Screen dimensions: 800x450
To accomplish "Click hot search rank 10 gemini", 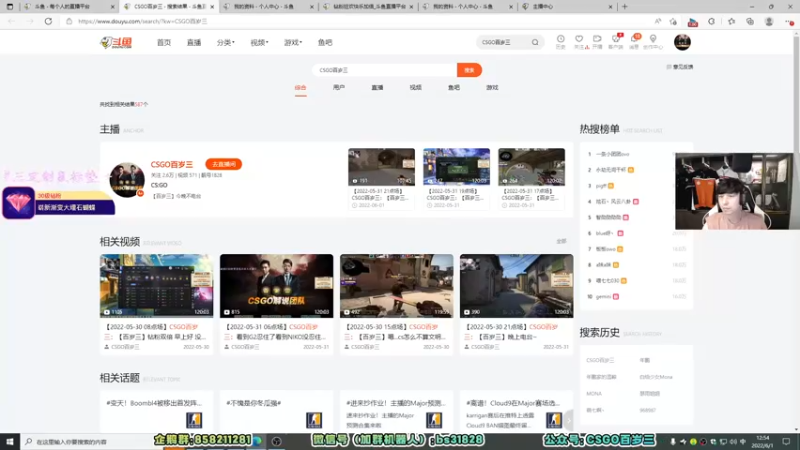I will (604, 296).
